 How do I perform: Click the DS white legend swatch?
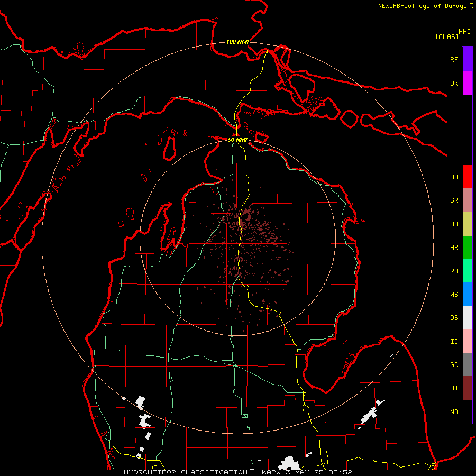pyautogui.click(x=467, y=317)
